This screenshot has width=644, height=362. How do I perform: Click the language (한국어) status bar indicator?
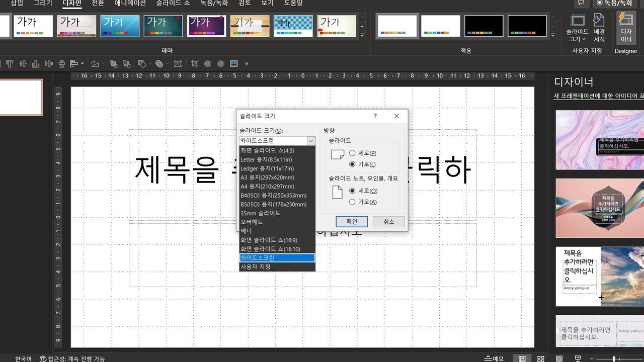[x=23, y=358]
